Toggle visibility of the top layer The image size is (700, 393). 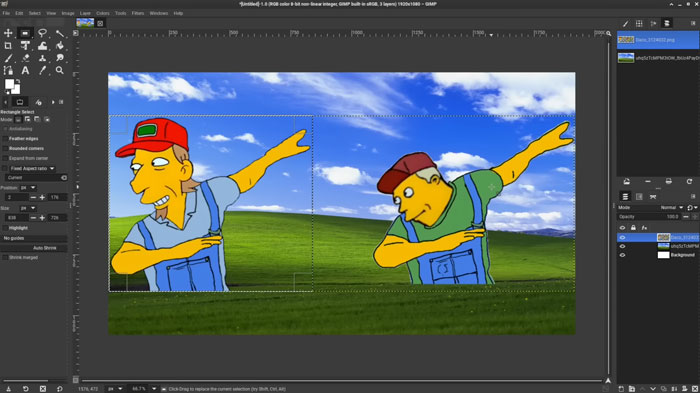click(x=622, y=238)
